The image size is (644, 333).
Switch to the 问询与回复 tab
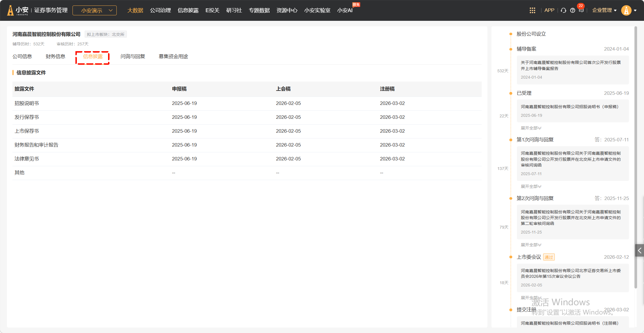click(x=133, y=56)
